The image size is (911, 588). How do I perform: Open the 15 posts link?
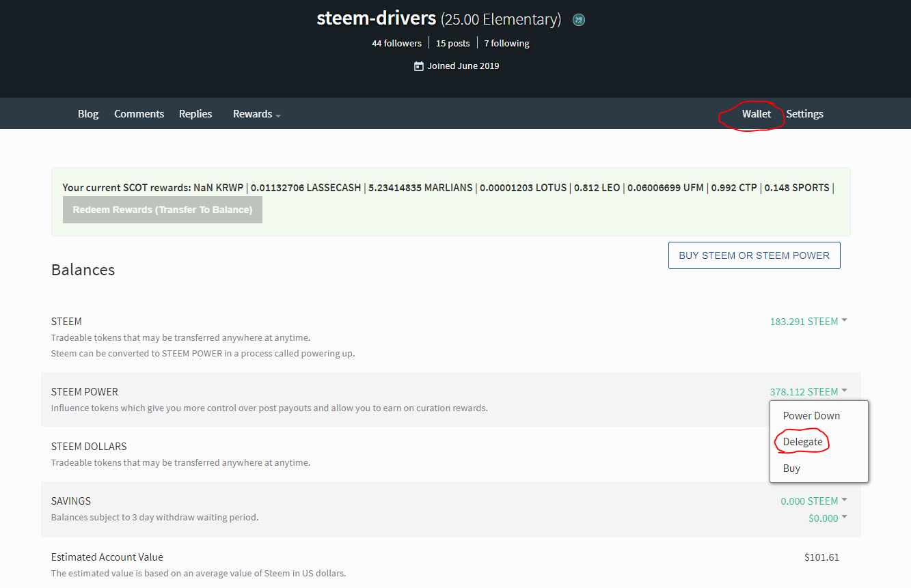(453, 43)
